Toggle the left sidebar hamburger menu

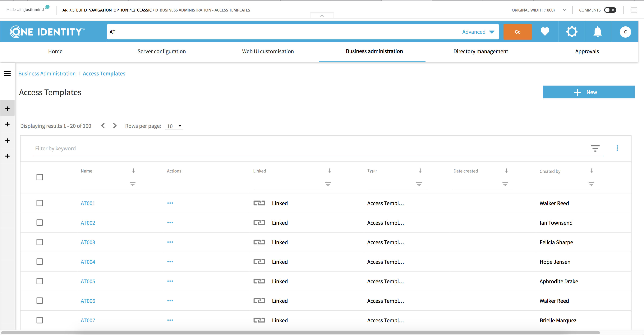[7, 73]
